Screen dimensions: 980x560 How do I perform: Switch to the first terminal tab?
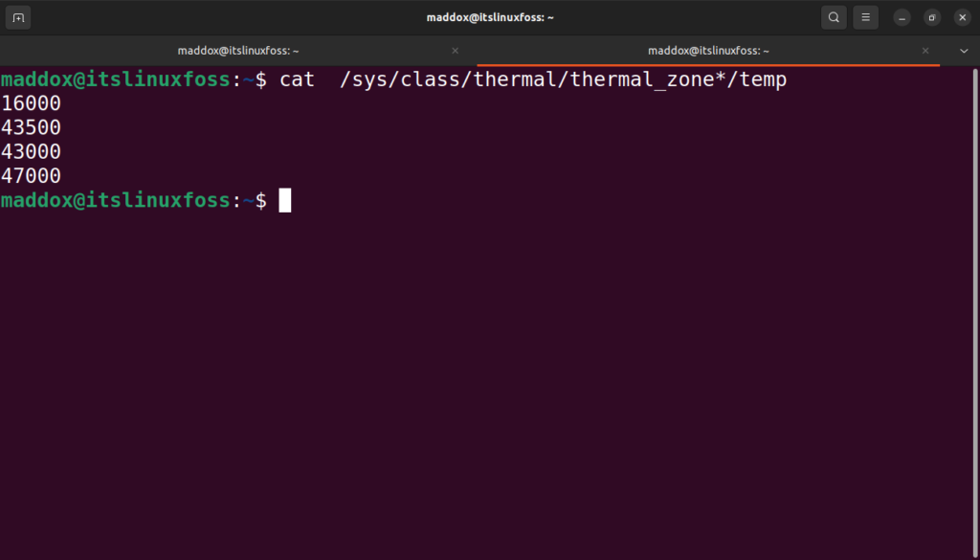point(239,50)
